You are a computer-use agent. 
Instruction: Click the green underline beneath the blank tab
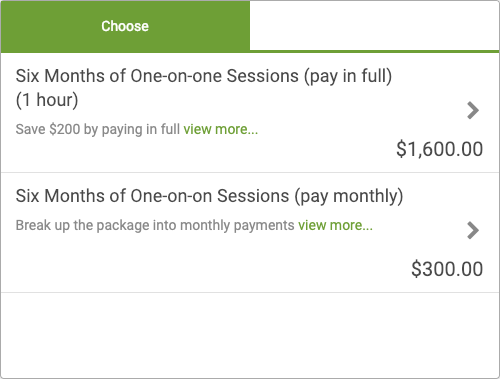pos(374,52)
